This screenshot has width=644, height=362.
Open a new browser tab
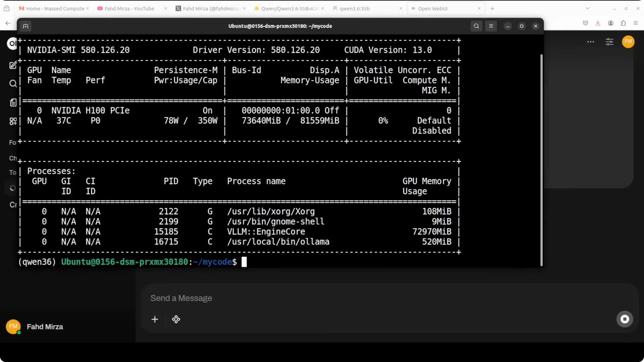pyautogui.click(x=492, y=9)
